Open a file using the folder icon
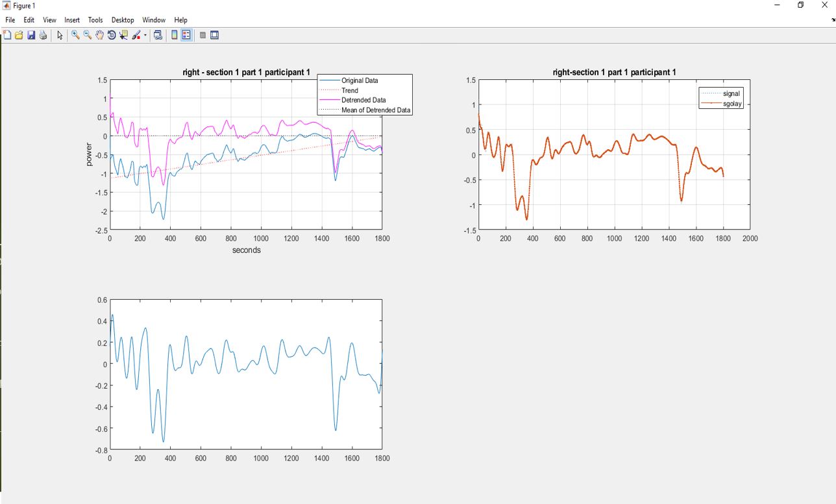The height and width of the screenshot is (504, 836). coord(19,35)
